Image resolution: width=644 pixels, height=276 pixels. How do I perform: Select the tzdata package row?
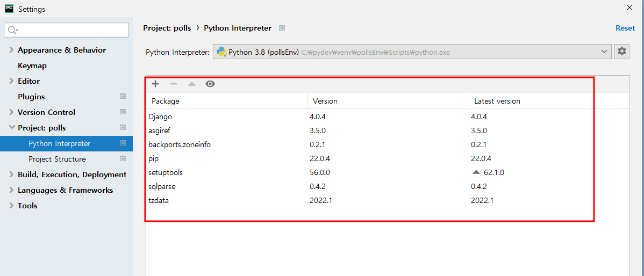(388, 200)
